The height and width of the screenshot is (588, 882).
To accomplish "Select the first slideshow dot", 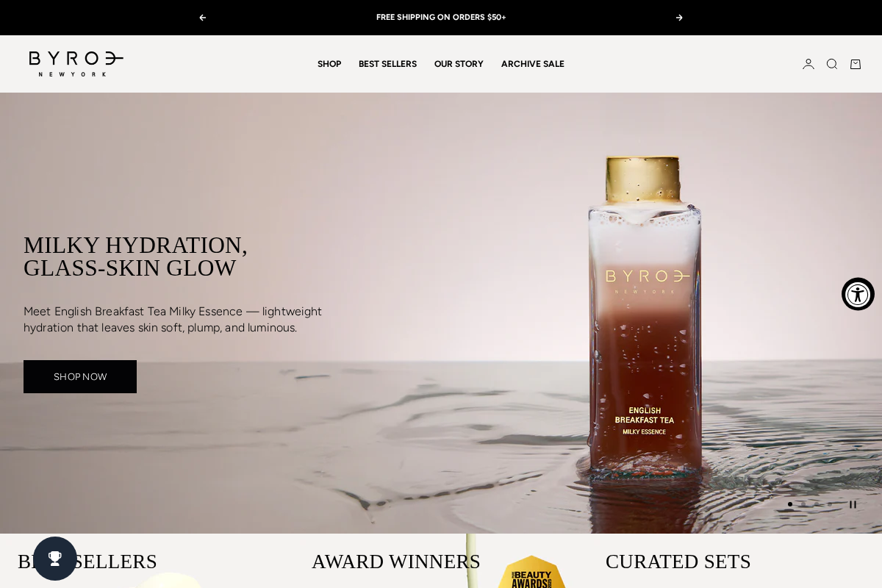I will pos(790,504).
